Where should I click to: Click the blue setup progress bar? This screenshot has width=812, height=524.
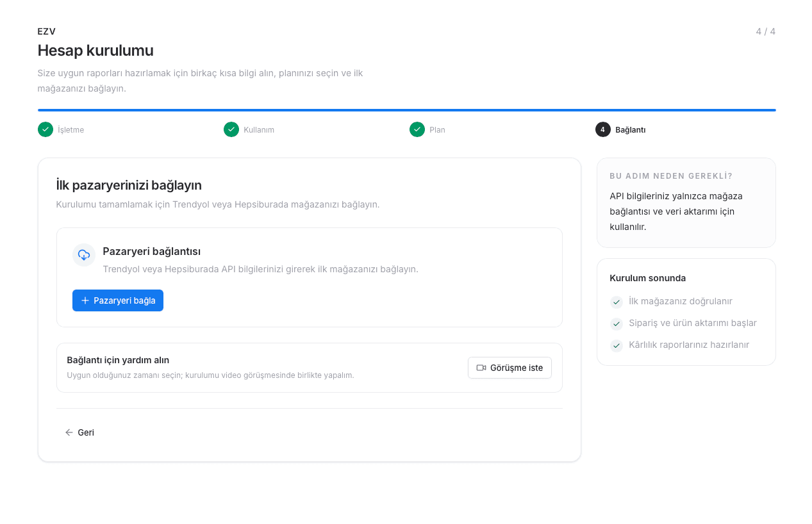coord(407,110)
